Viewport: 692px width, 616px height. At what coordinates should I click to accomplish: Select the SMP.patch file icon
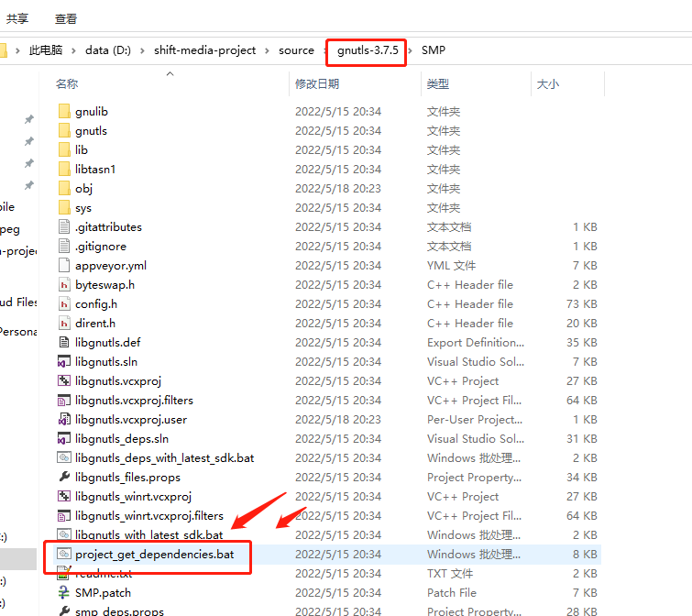(64, 593)
